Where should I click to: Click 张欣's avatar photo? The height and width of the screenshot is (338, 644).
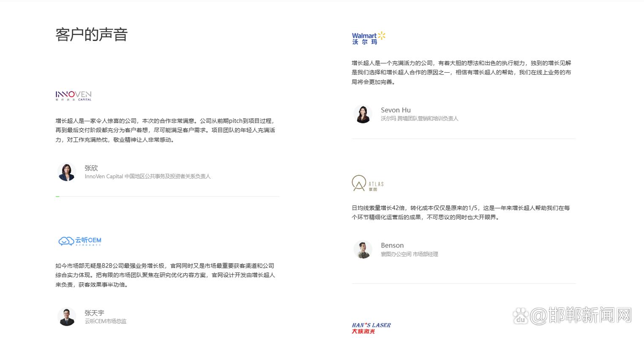(x=66, y=172)
